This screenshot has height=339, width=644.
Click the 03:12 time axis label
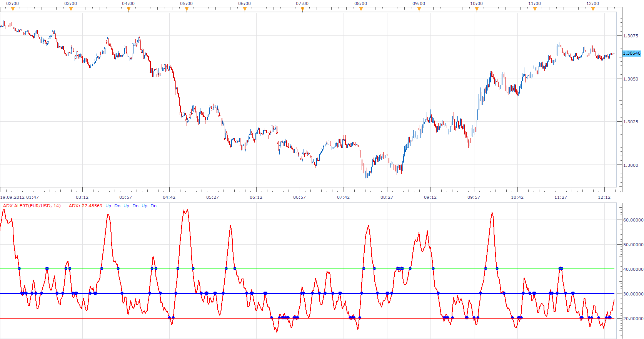[x=82, y=197]
